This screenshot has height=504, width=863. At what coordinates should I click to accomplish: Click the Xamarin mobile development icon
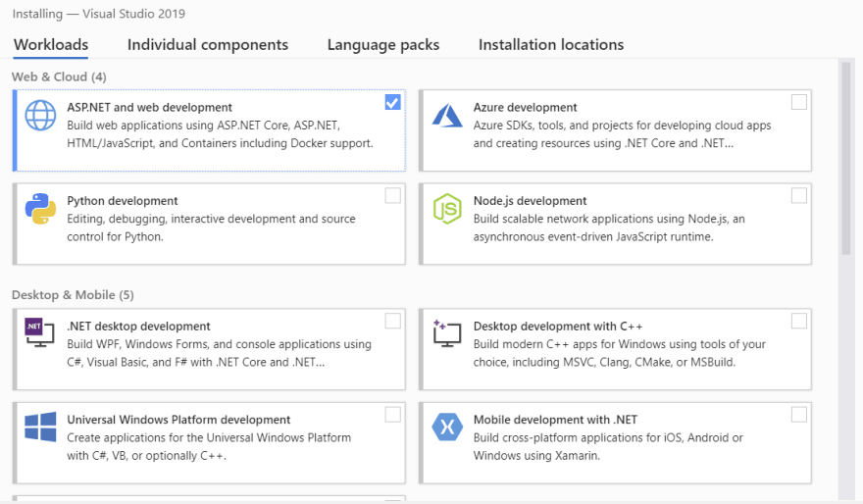tap(447, 427)
